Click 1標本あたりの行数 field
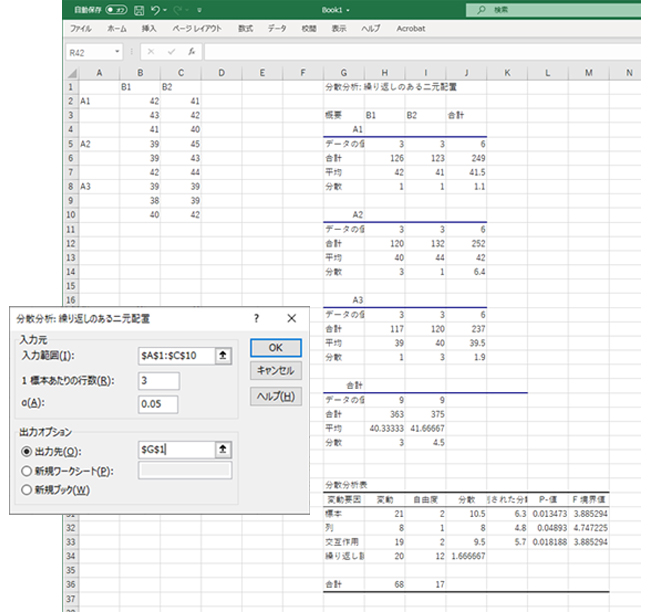This screenshot has width=650, height=612. 159,381
